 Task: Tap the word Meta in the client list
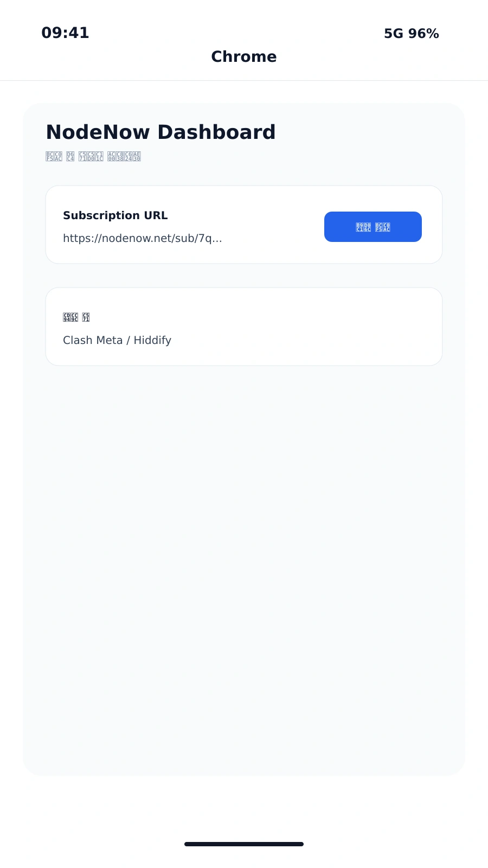(109, 340)
